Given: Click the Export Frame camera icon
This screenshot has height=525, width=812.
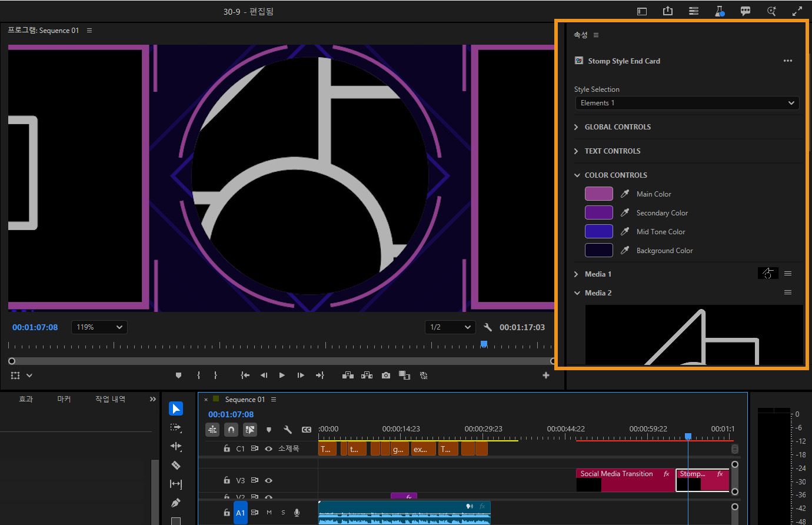Looking at the screenshot, I should click(x=385, y=375).
